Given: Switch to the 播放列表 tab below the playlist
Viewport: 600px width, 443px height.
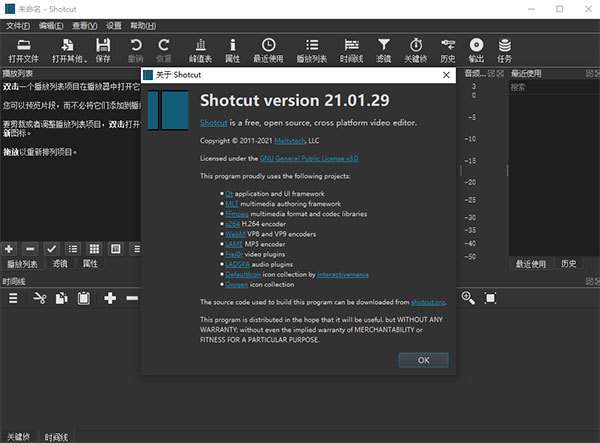Looking at the screenshot, I should coord(22,264).
